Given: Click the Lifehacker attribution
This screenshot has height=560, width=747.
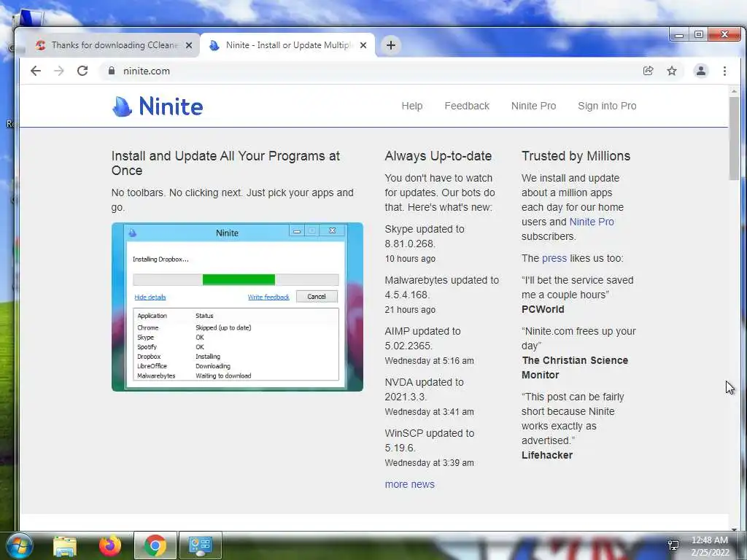Looking at the screenshot, I should coord(547,455).
